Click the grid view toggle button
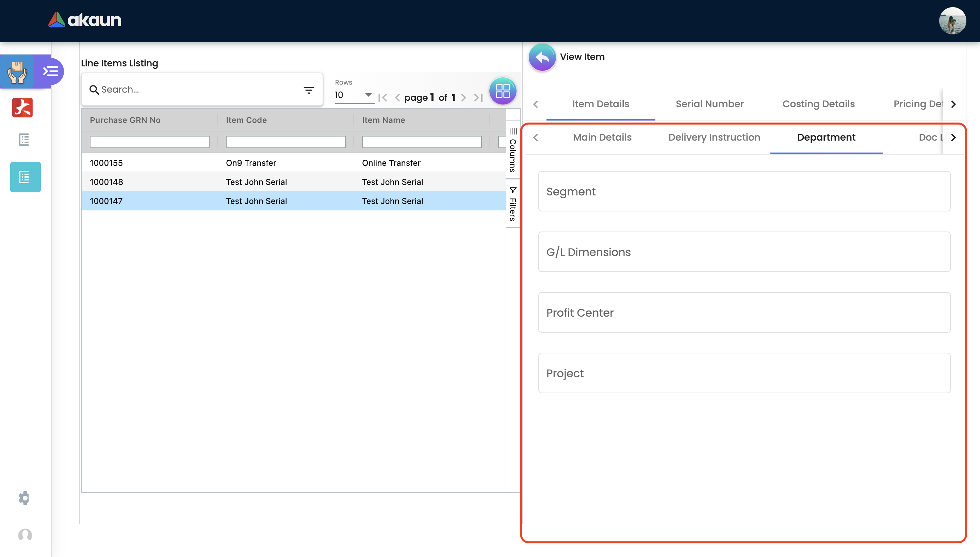980x557 pixels. point(502,91)
